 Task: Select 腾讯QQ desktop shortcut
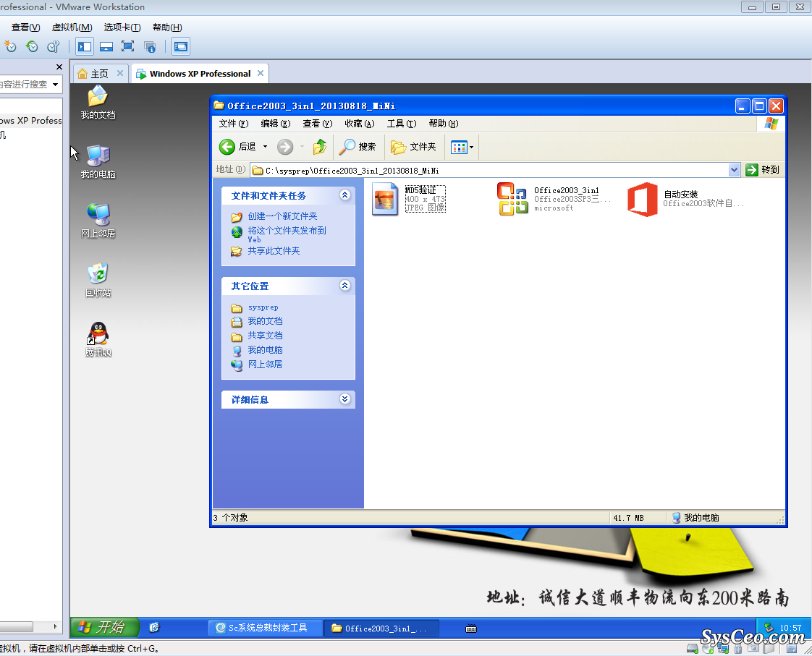click(x=98, y=339)
